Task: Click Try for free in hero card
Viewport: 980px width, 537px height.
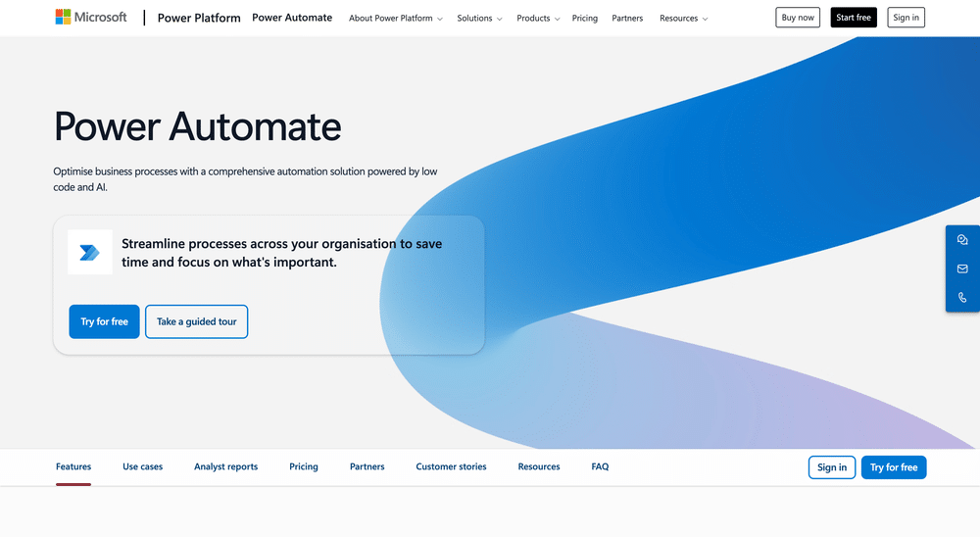Action: (x=105, y=321)
